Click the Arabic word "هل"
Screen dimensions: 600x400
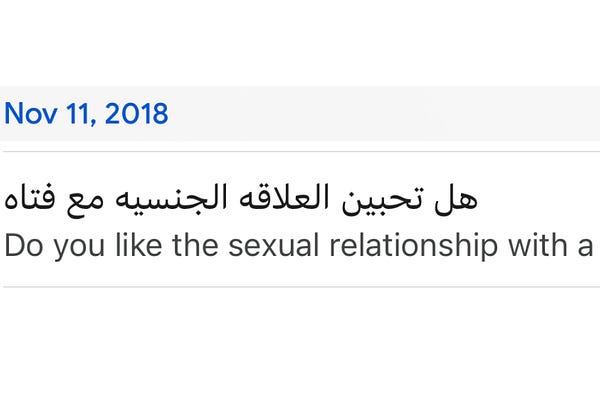[x=456, y=200]
